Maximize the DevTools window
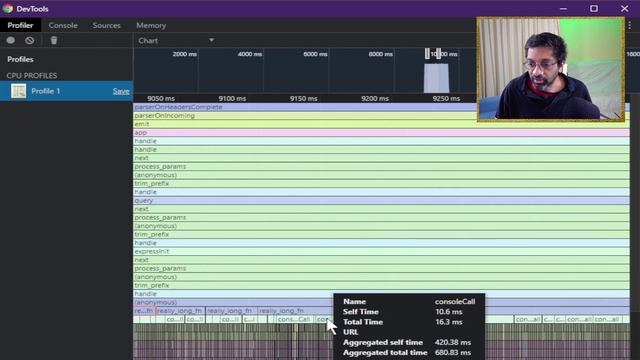This screenshot has width=640, height=360. 594,9
